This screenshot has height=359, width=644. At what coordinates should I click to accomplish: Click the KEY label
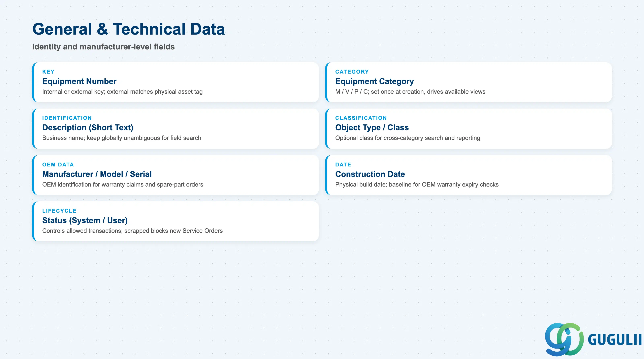48,72
